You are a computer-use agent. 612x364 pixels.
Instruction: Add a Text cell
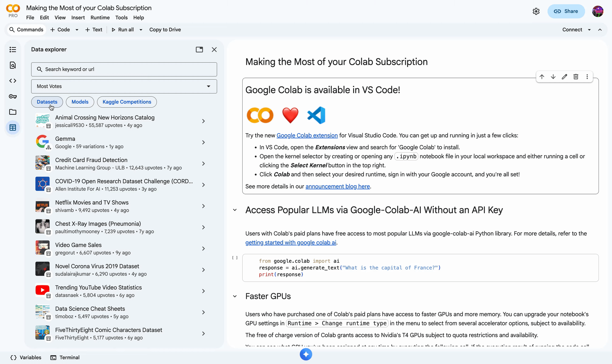click(94, 30)
